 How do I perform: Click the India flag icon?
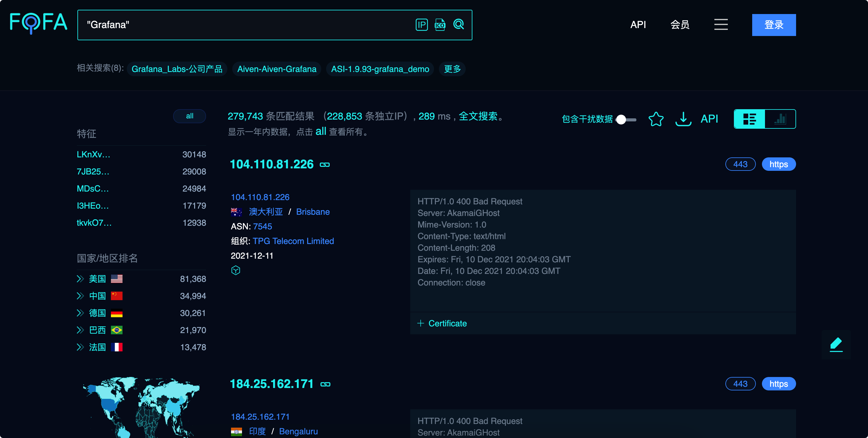click(236, 431)
